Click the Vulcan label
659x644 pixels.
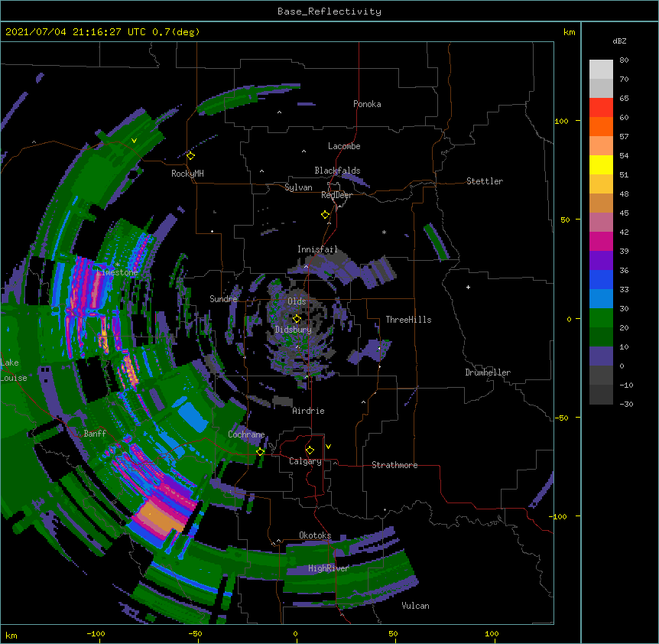coord(415,606)
